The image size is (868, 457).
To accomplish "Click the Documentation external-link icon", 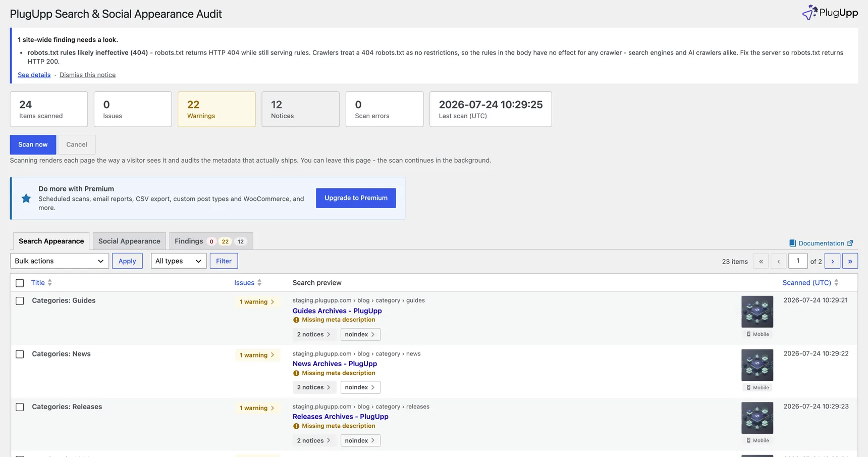I will pos(850,243).
